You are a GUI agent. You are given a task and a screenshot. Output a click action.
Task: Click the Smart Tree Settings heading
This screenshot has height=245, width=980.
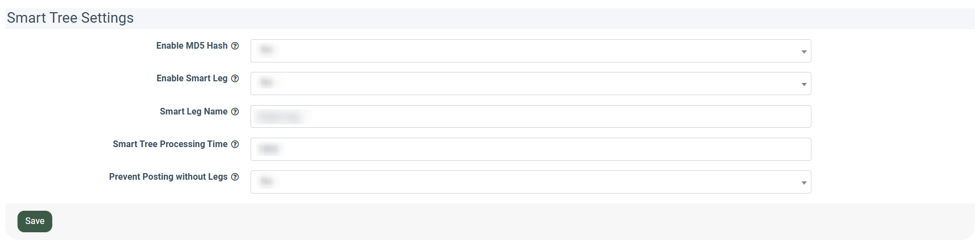pos(70,18)
